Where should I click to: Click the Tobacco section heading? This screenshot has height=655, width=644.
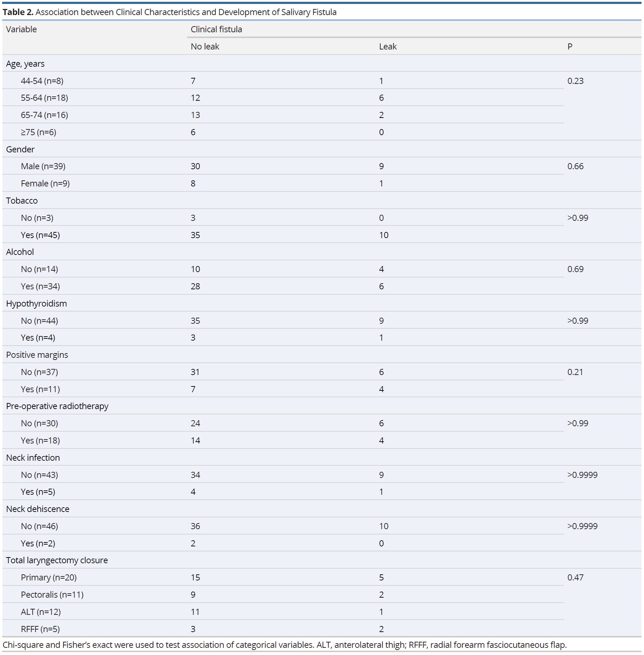22,200
